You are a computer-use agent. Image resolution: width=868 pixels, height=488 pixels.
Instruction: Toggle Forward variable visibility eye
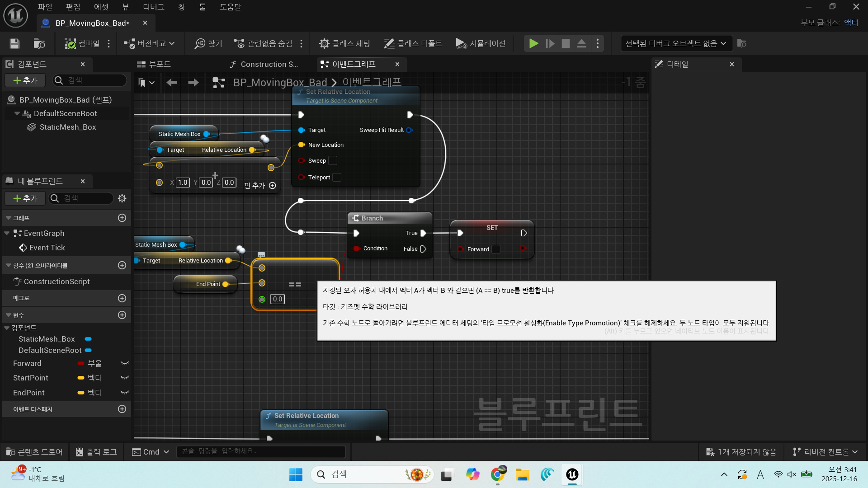click(x=125, y=363)
